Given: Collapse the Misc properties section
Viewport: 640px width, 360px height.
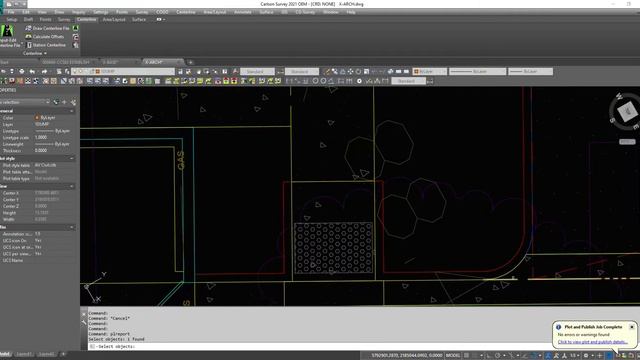Looking at the screenshot, I should point(72,227).
